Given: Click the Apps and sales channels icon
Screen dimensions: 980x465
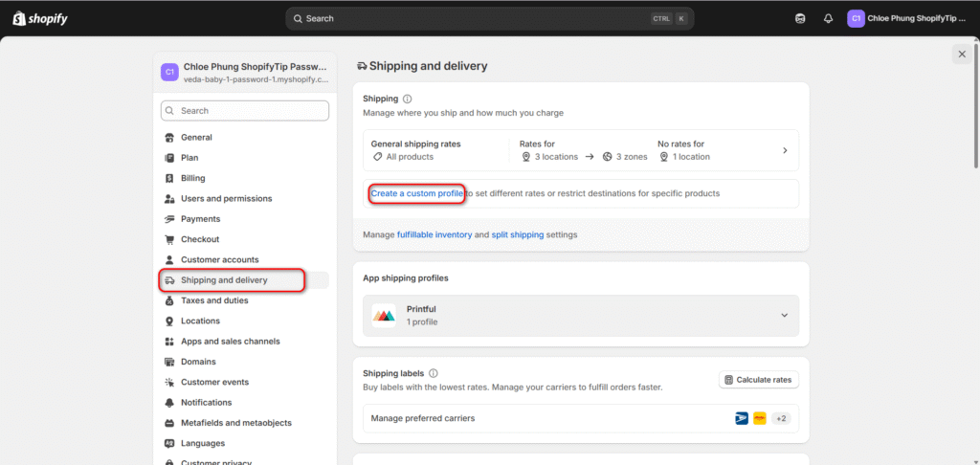Looking at the screenshot, I should pyautogui.click(x=168, y=342).
